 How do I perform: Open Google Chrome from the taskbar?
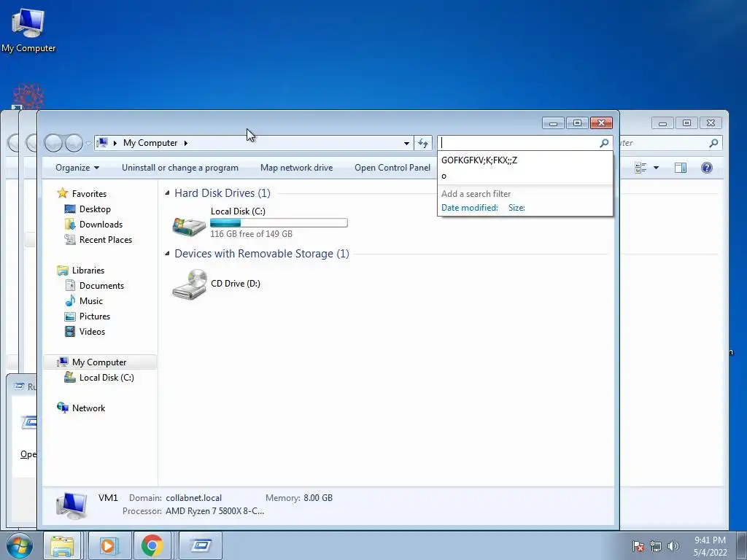(152, 545)
